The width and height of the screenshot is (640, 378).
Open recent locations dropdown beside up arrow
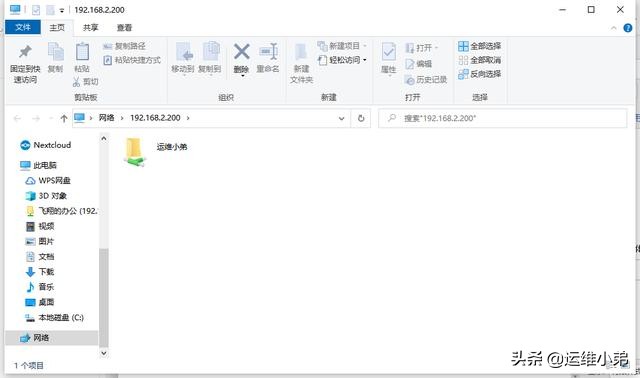51,118
